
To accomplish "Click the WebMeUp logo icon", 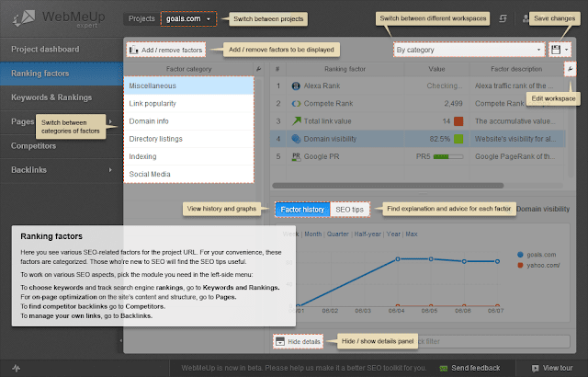I will coord(24,17).
